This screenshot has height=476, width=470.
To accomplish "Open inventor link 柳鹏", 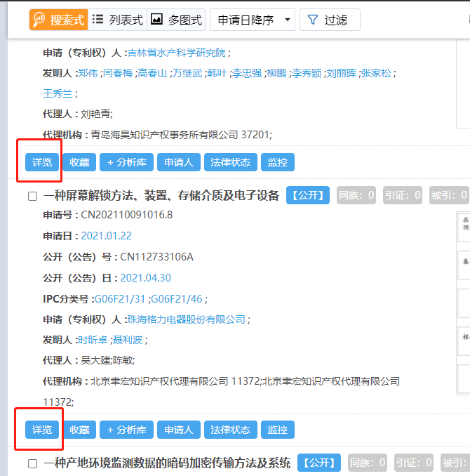I will (276, 73).
